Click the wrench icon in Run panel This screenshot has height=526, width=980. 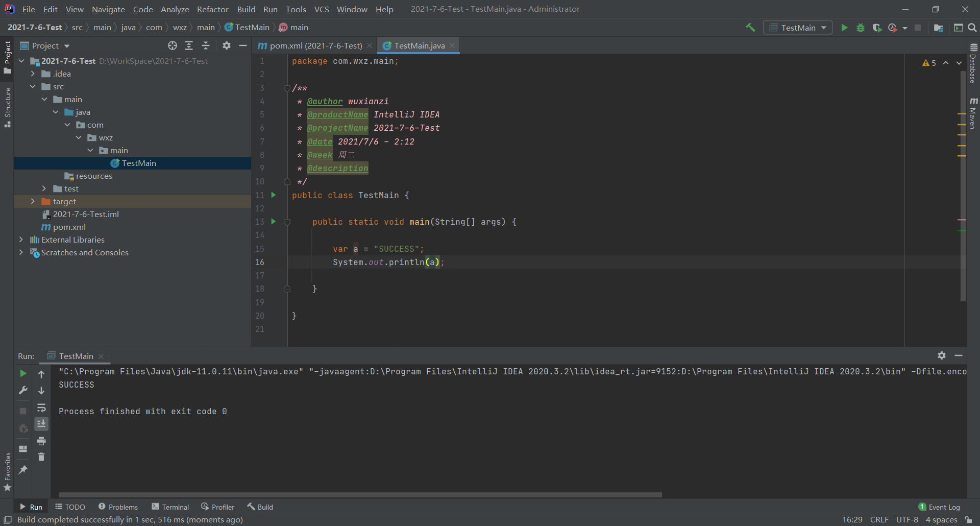pos(23,390)
